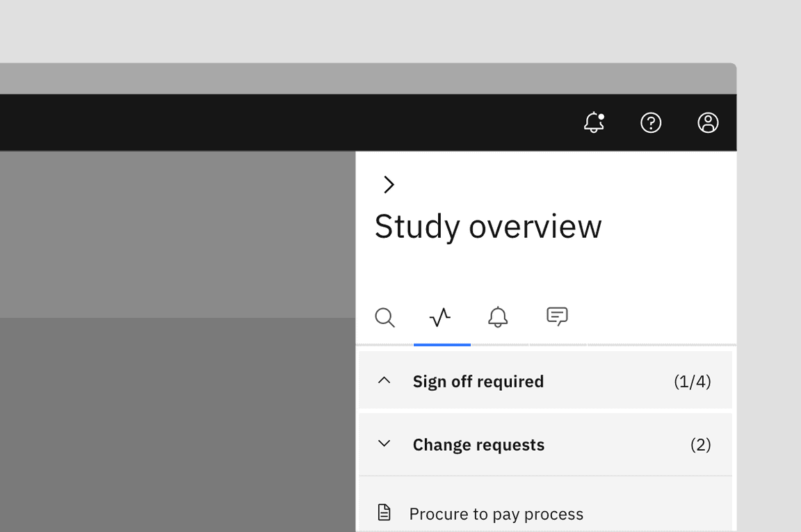Click the Study overview panel title
The width and height of the screenshot is (801, 532).
pos(488,227)
